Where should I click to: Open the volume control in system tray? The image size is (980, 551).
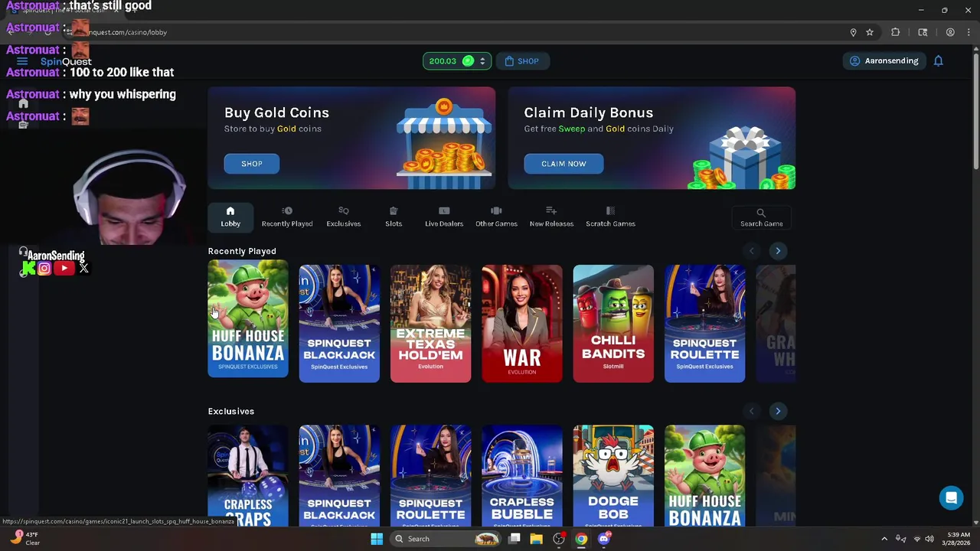coord(929,539)
